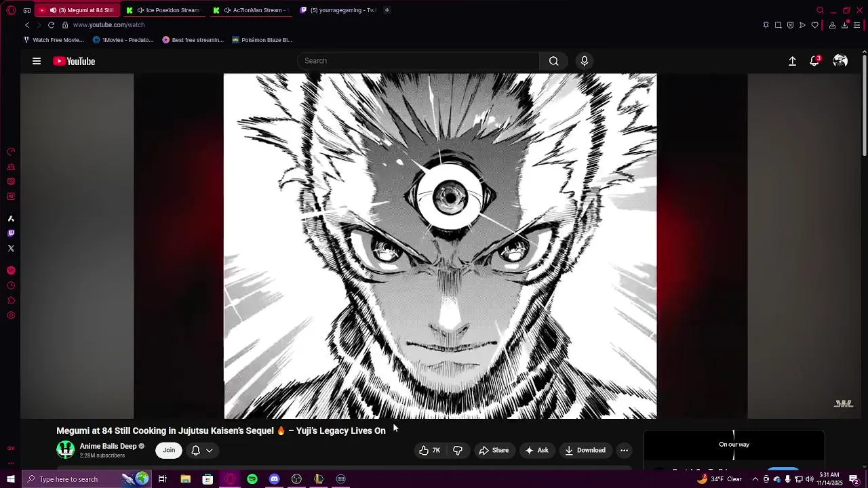The image size is (868, 488).
Task: Click the YouTube logo home link
Action: (74, 61)
